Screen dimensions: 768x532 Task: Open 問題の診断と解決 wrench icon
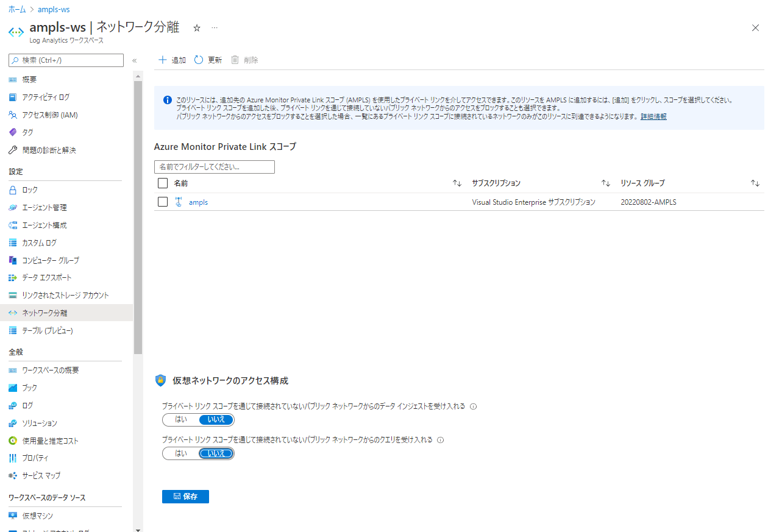[13, 151]
